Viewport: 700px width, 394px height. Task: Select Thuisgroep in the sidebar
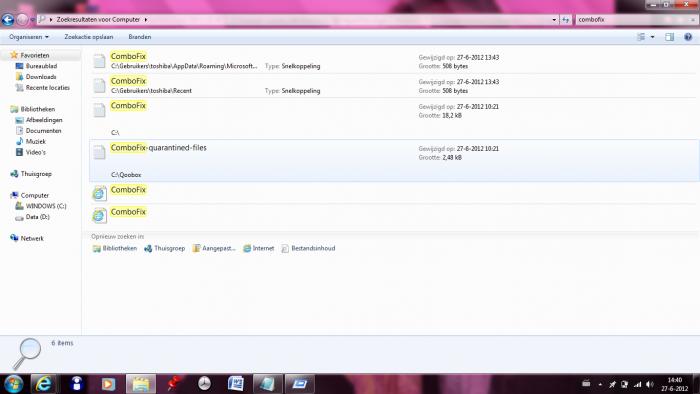pos(36,174)
